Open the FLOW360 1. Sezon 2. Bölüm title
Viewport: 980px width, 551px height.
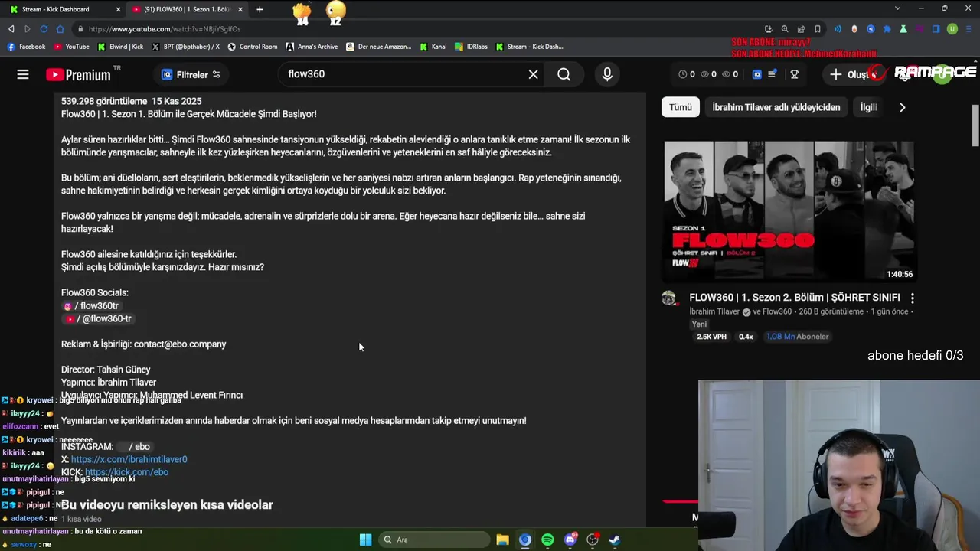794,297
